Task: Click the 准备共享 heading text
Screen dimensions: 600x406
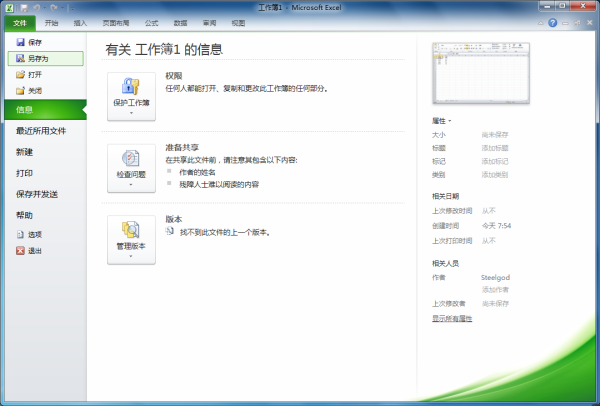Action: (182, 147)
